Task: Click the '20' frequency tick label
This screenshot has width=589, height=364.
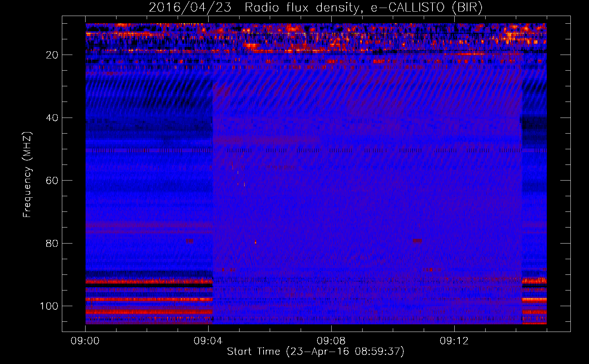Action: click(52, 55)
